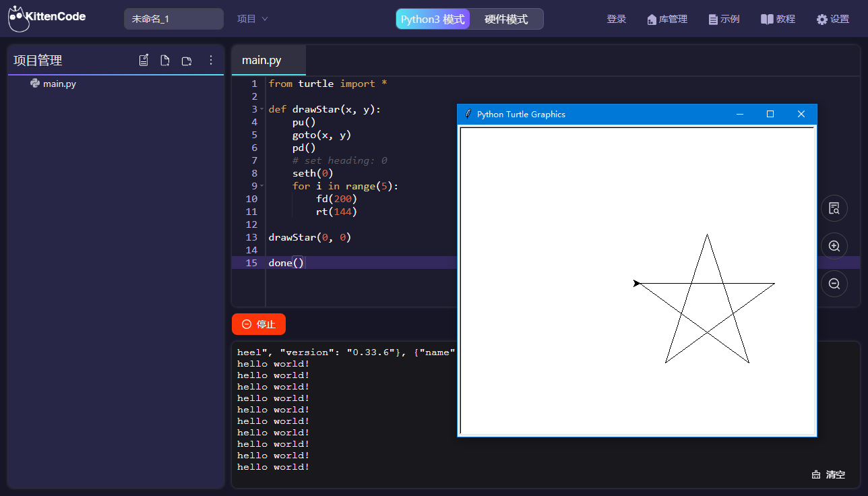Select the main.py editor tab
The width and height of the screenshot is (868, 496).
tap(268, 60)
